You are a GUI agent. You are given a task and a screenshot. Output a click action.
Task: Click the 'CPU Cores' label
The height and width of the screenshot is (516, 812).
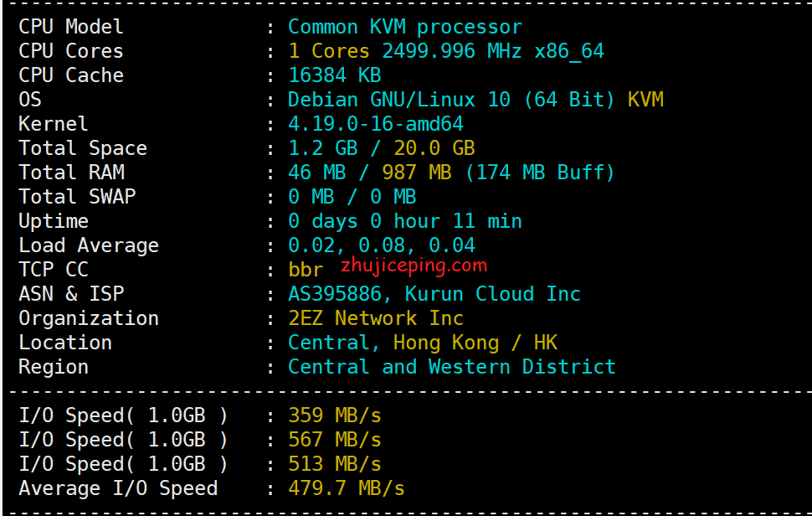point(71,51)
